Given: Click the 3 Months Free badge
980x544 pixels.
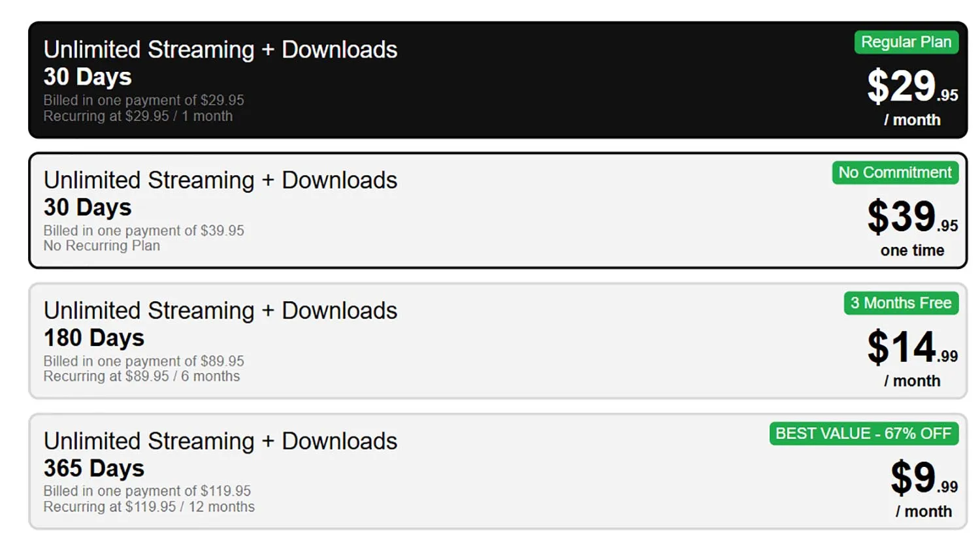Looking at the screenshot, I should pyautogui.click(x=901, y=303).
